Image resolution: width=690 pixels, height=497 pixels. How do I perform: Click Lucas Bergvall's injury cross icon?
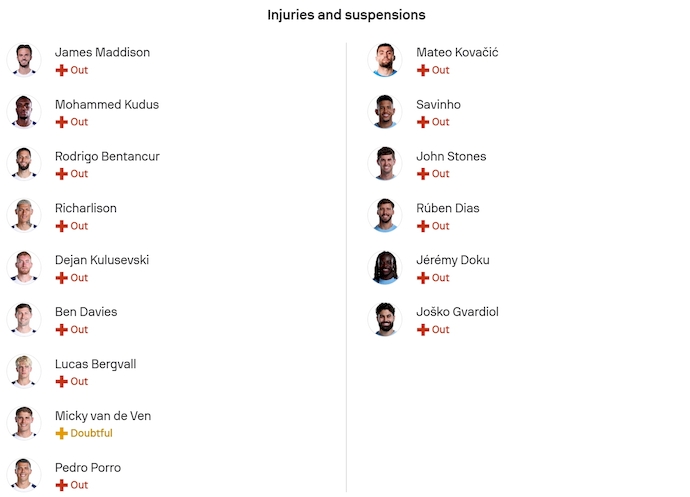coord(62,381)
